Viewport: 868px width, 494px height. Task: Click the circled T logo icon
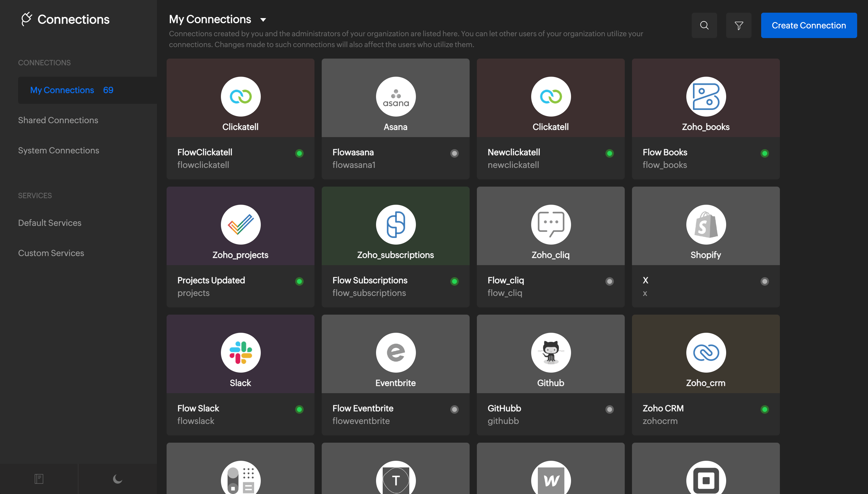pos(396,477)
